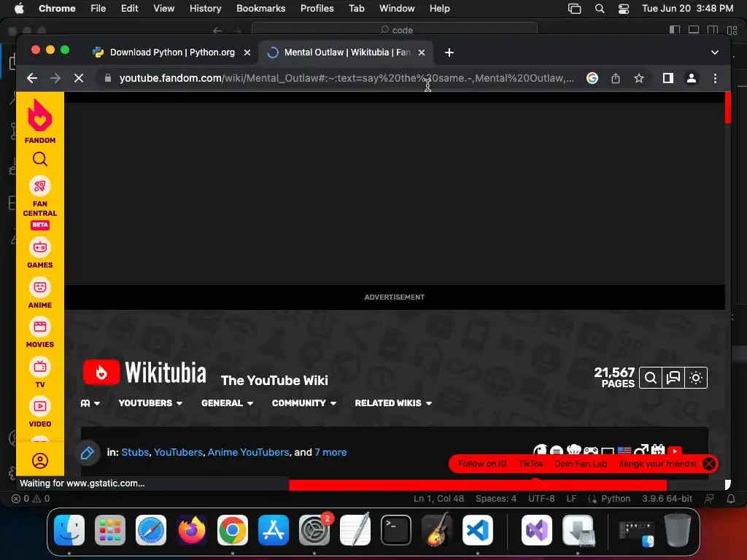The height and width of the screenshot is (560, 747).
Task: Open the Bookmarks menu
Action: pos(260,9)
